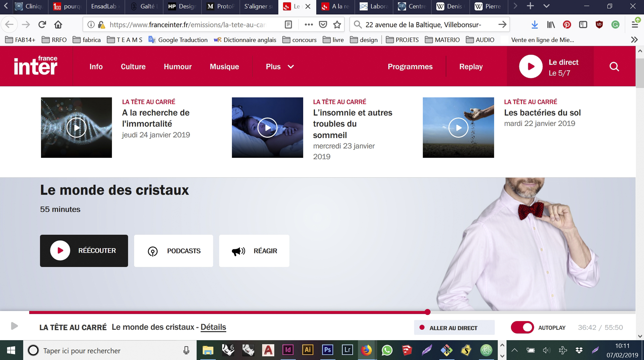Click the Pinterest extension icon
Image resolution: width=644 pixels, height=360 pixels.
[567, 25]
